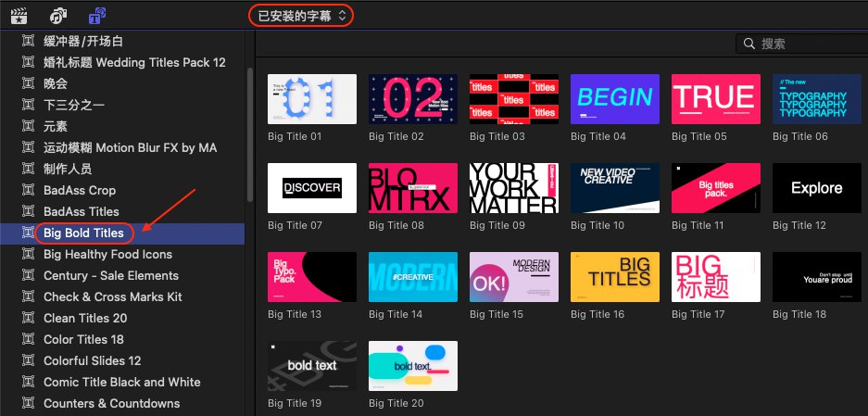868x416 pixels.
Task: Open the 已安装的字幕 dropdown
Action: click(302, 16)
